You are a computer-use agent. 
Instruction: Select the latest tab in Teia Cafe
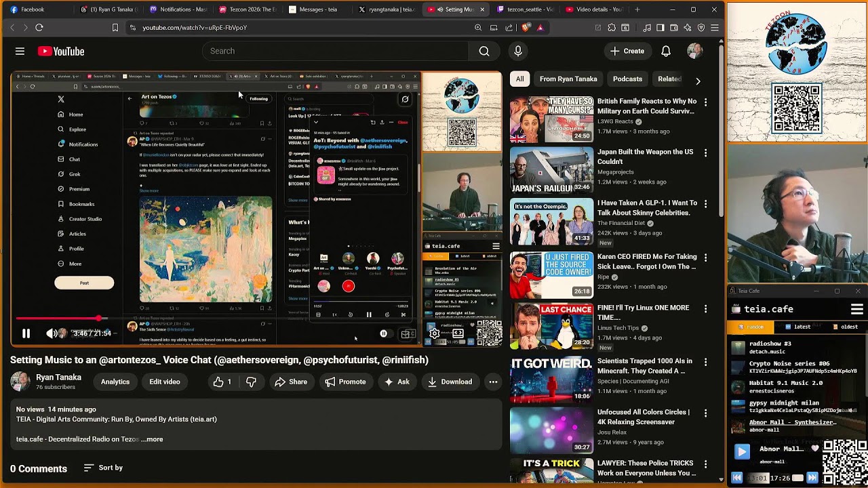(x=797, y=327)
